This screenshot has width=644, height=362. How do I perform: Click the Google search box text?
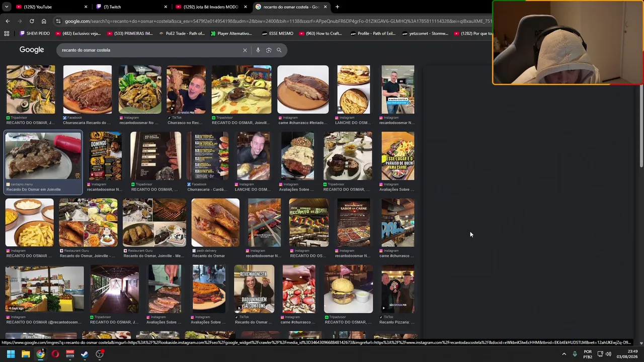tap(86, 50)
